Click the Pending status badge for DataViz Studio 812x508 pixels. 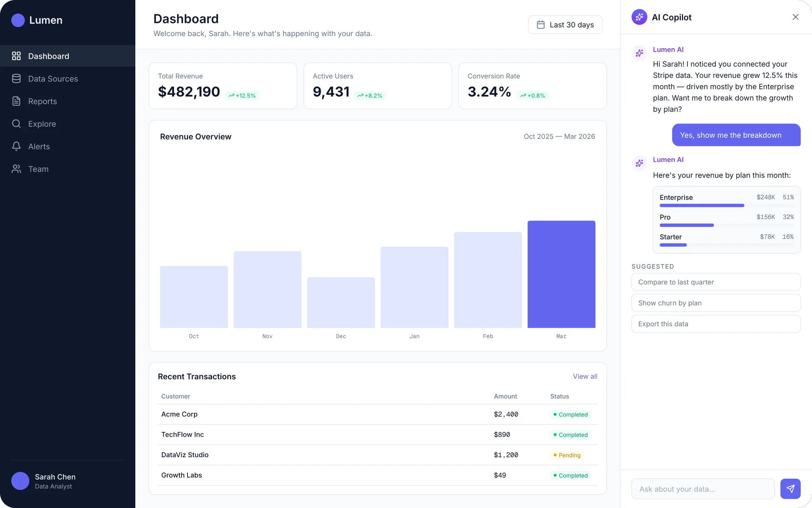tap(567, 455)
